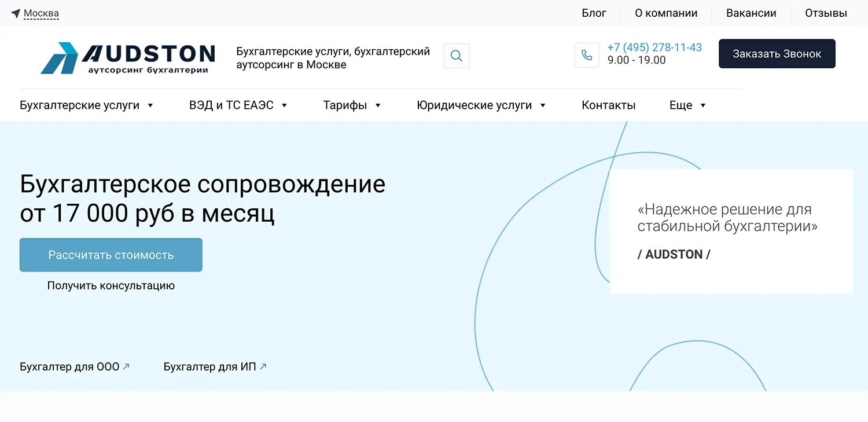
Task: Click arrow icon next to Бухгалтер для ООО
Action: (126, 366)
